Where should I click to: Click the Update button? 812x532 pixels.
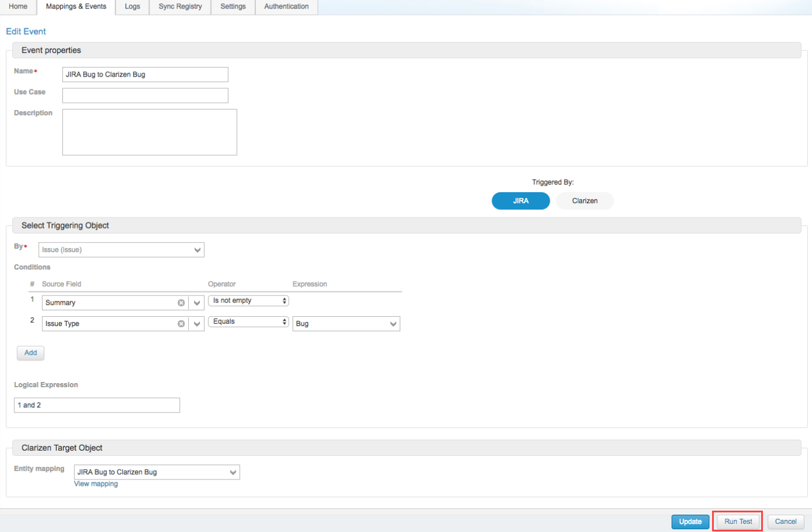tap(690, 522)
